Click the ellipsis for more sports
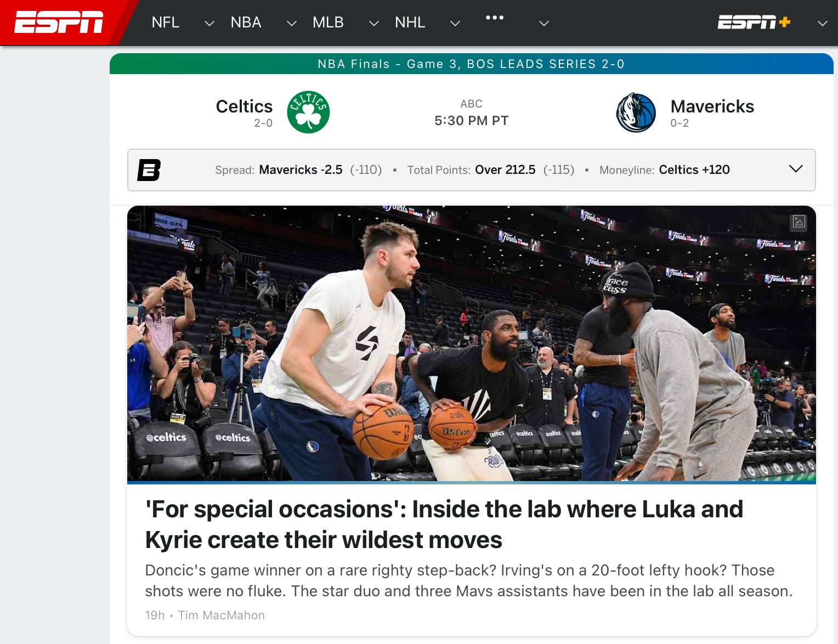Image resolution: width=838 pixels, height=644 pixels. point(495,18)
